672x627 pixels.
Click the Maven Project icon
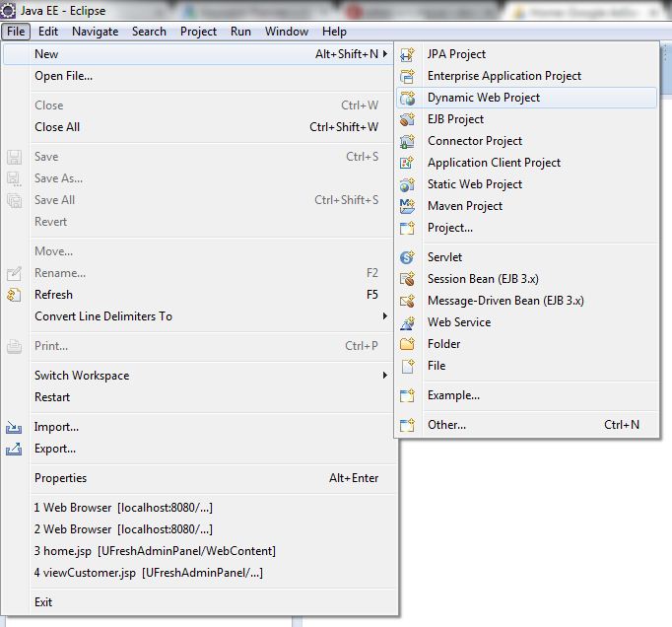tap(407, 206)
